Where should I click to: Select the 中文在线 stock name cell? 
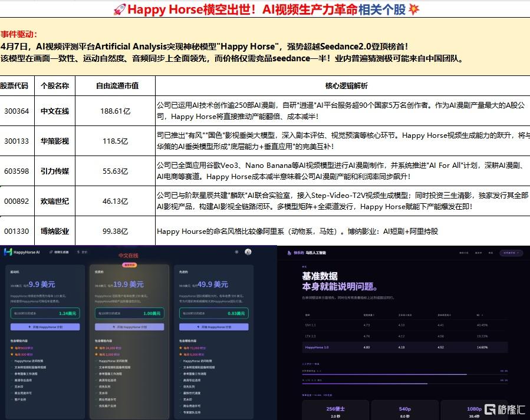point(55,111)
